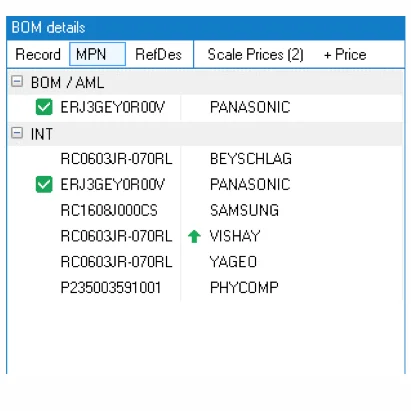Click the SAMSUNG manufacturer cell
The height and width of the screenshot is (411, 411).
[x=244, y=210]
